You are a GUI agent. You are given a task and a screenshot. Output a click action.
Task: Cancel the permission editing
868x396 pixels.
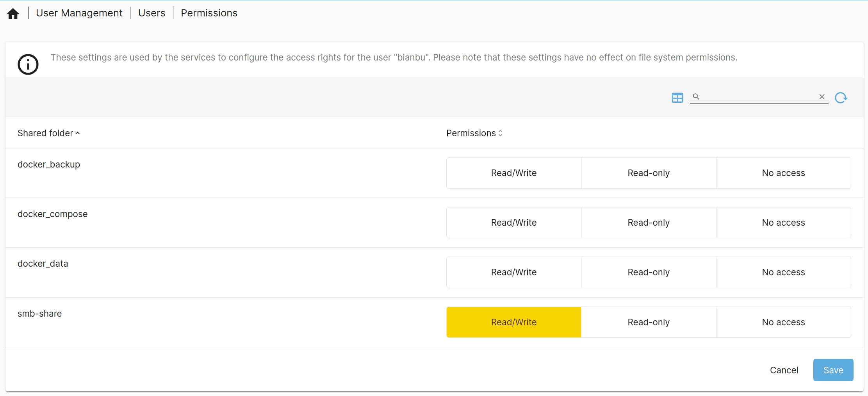point(784,370)
